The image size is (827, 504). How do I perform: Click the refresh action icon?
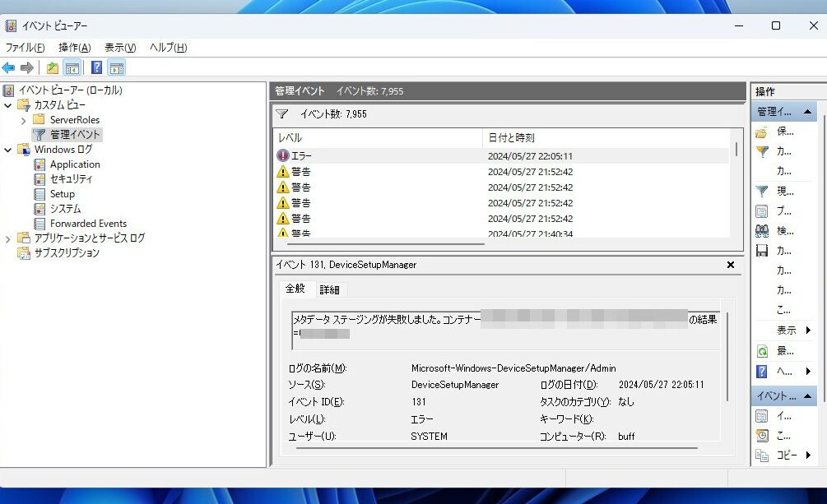[x=762, y=351]
